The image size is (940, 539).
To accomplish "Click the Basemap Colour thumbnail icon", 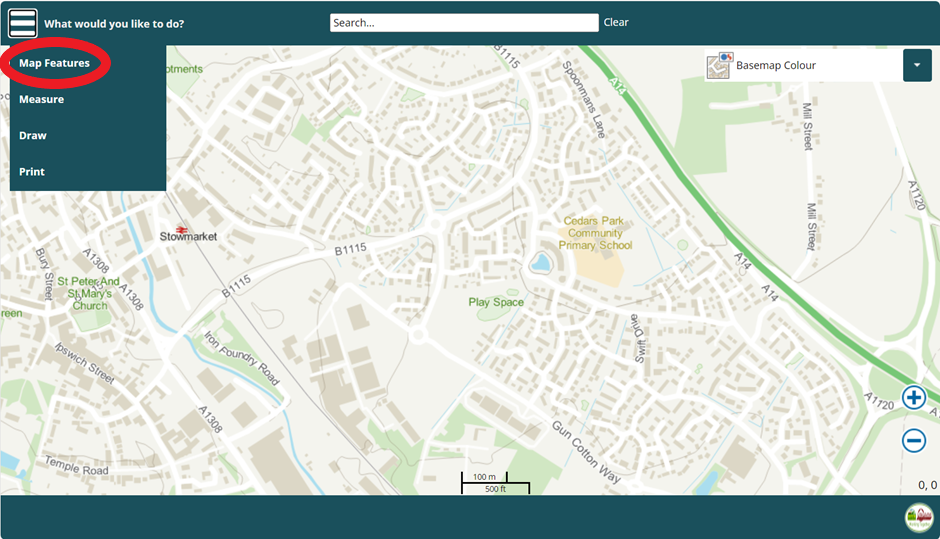I will click(719, 66).
